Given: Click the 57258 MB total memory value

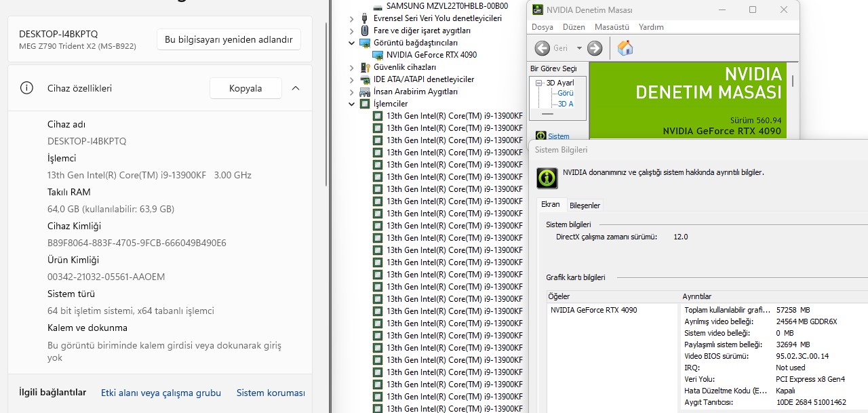Looking at the screenshot, I should pos(793,310).
